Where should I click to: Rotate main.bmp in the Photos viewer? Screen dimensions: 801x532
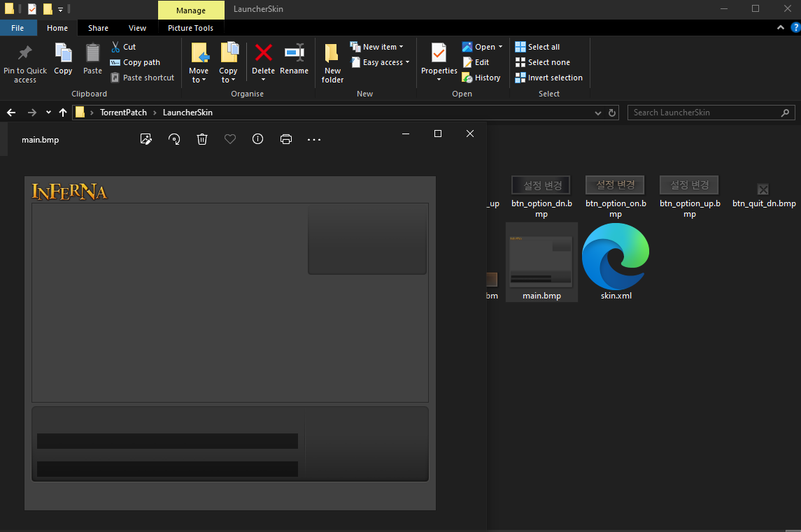point(174,139)
